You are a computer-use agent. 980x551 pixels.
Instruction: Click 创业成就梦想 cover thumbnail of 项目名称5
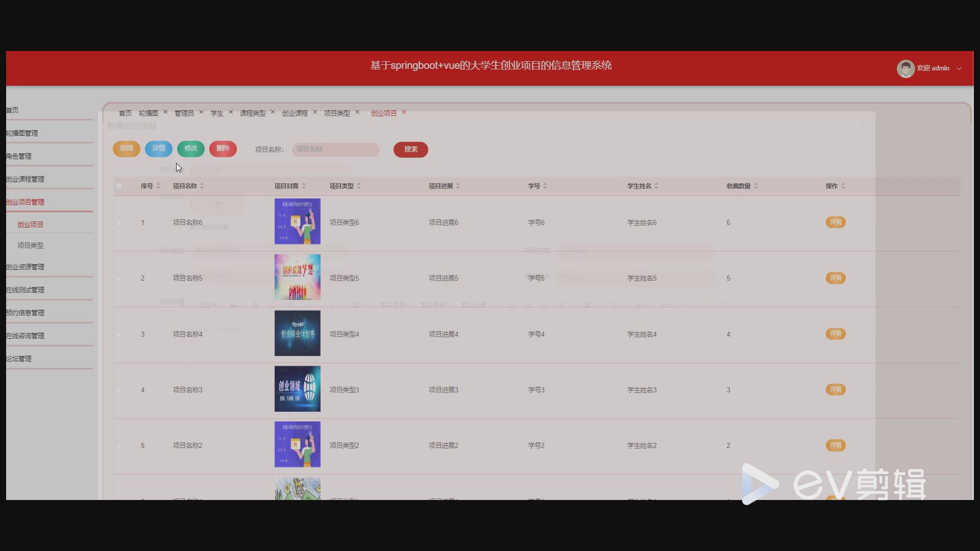[x=298, y=277]
